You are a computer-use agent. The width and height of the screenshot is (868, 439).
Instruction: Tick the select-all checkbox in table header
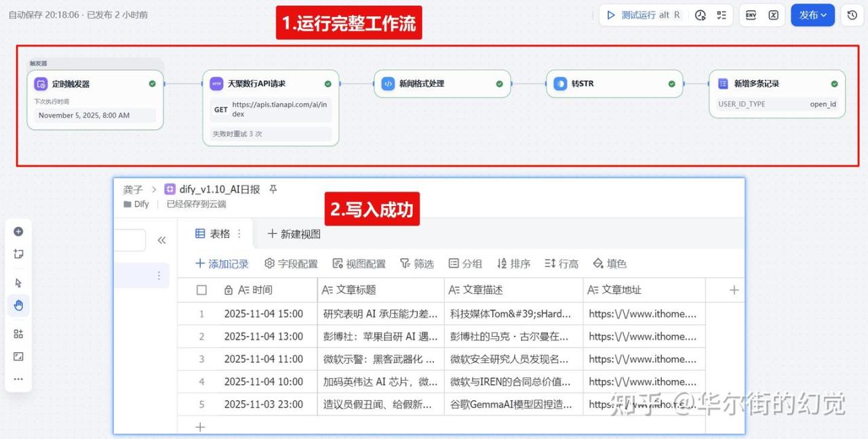(x=201, y=290)
